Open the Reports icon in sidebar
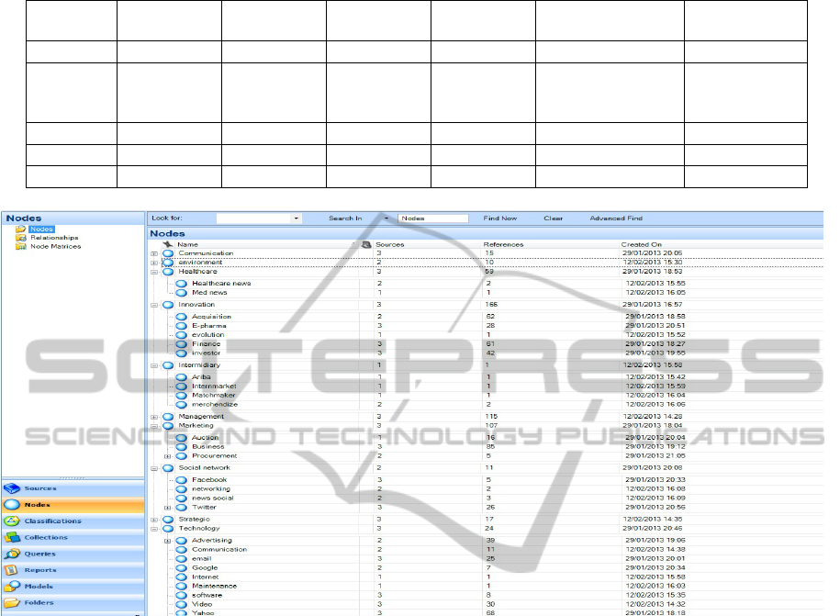 (x=13, y=570)
